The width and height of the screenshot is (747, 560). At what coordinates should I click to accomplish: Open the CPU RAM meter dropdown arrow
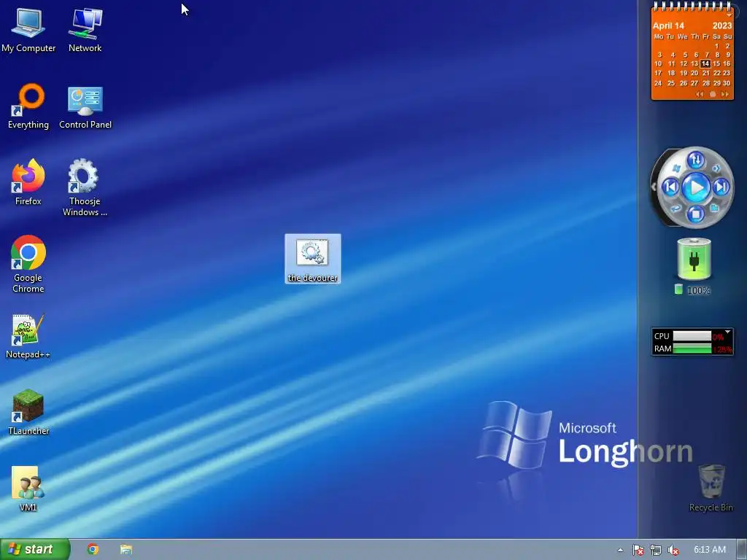pos(727,332)
